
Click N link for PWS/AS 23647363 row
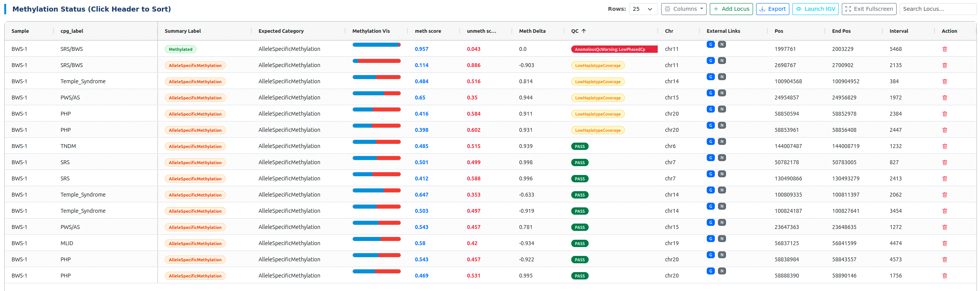tap(722, 222)
